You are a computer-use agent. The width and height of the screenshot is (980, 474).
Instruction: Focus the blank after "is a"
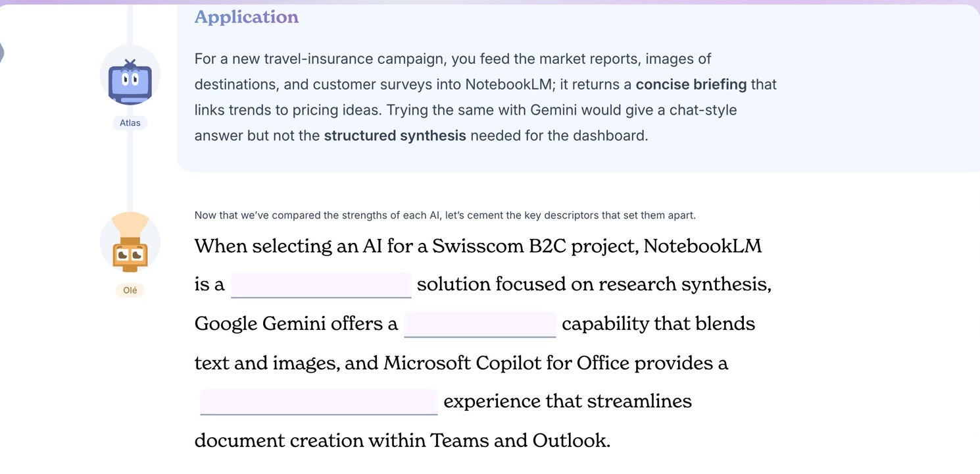[x=321, y=284]
